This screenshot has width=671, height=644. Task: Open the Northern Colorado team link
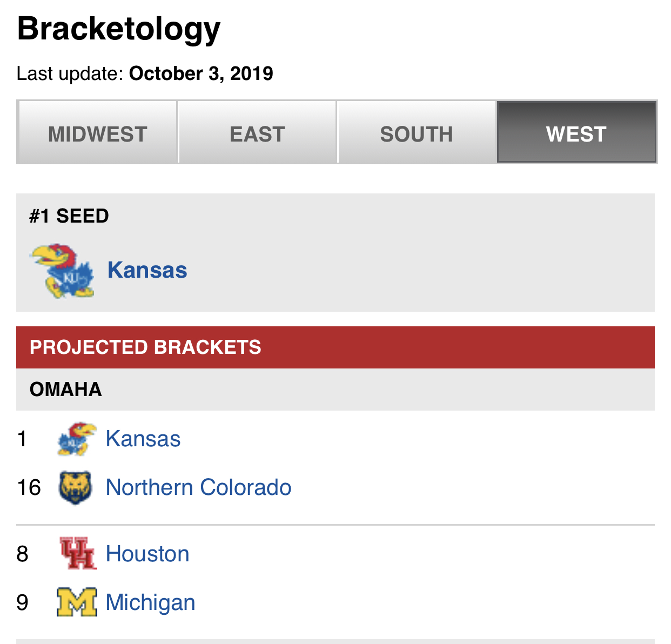tap(198, 487)
